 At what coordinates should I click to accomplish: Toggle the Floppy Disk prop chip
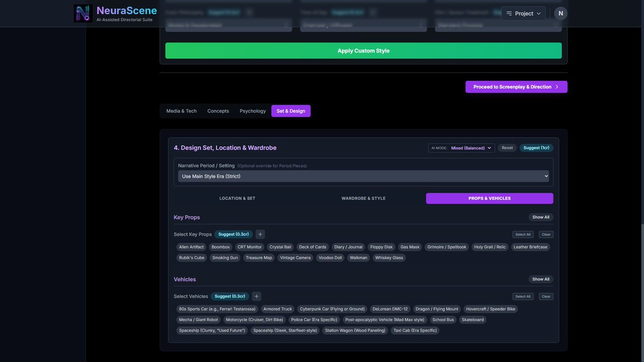click(x=381, y=247)
